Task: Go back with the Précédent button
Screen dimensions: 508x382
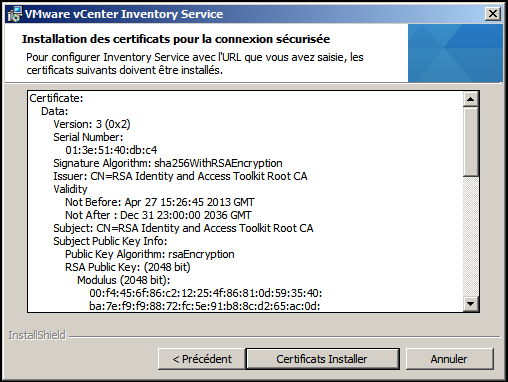Action: pos(202,359)
